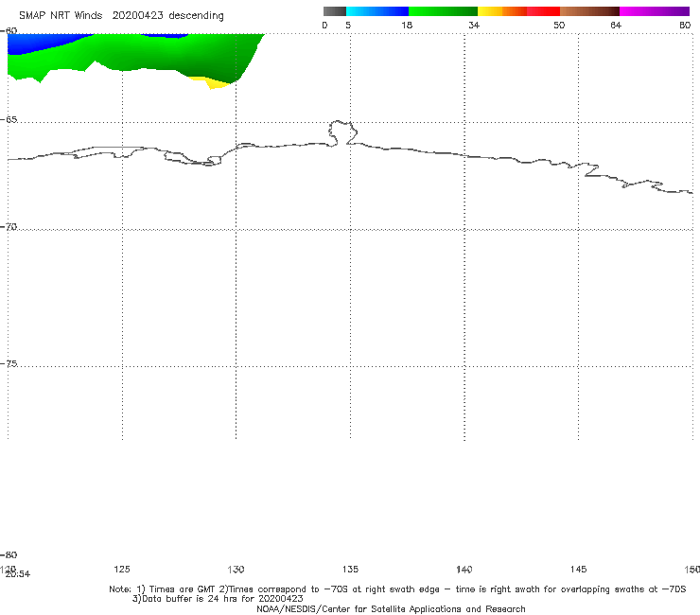Click the color bar label '18'
Screen dimensions: 700x615
click(407, 25)
